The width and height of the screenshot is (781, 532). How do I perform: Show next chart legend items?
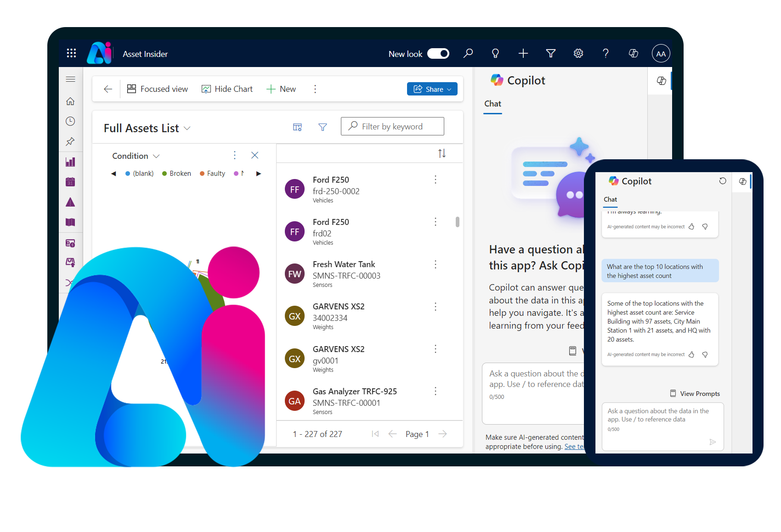point(259,174)
